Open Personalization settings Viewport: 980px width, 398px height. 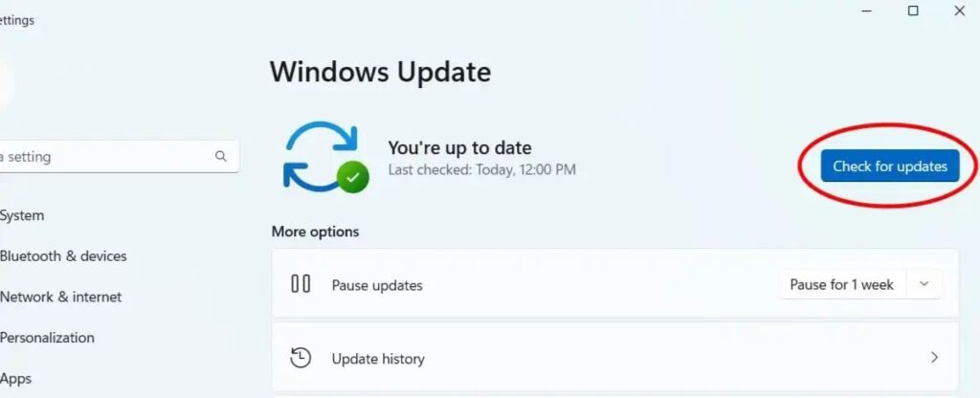tap(46, 338)
